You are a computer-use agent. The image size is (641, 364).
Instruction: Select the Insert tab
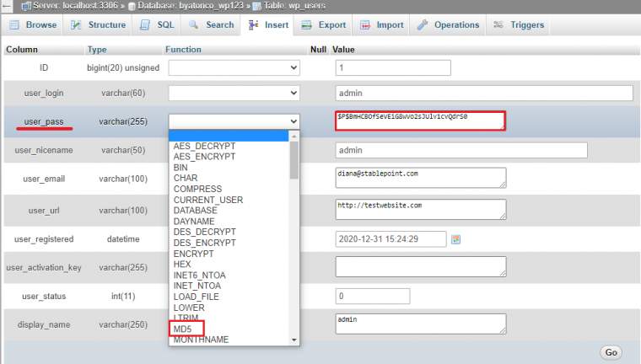pyautogui.click(x=267, y=25)
